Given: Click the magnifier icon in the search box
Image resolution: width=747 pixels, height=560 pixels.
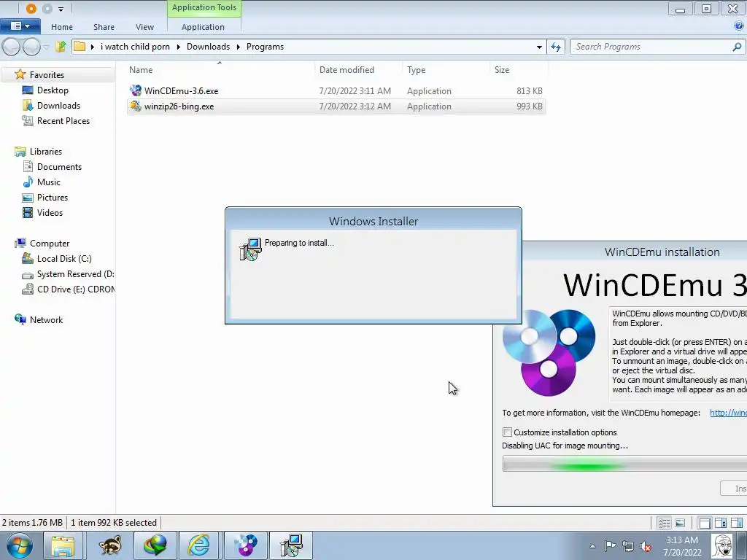Looking at the screenshot, I should [737, 47].
